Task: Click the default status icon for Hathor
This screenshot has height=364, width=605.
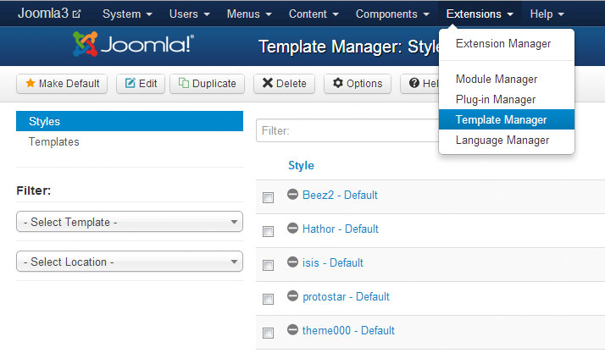Action: [x=292, y=228]
